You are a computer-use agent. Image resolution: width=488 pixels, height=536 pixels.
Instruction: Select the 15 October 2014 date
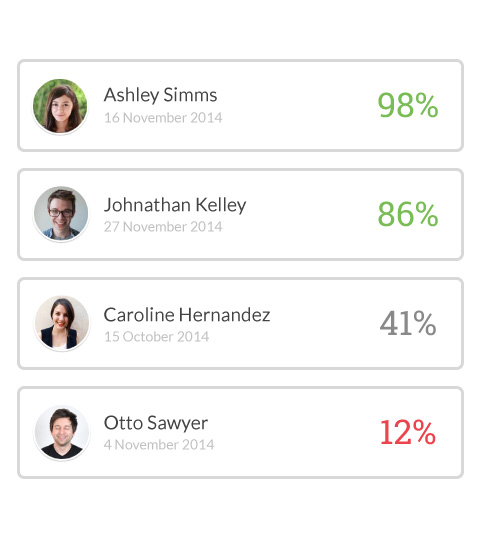(157, 337)
